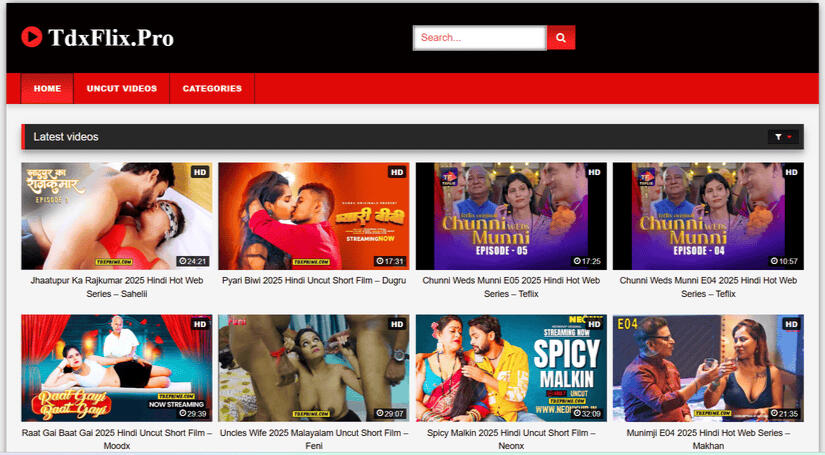Open the CATEGORIES menu item

(x=212, y=88)
